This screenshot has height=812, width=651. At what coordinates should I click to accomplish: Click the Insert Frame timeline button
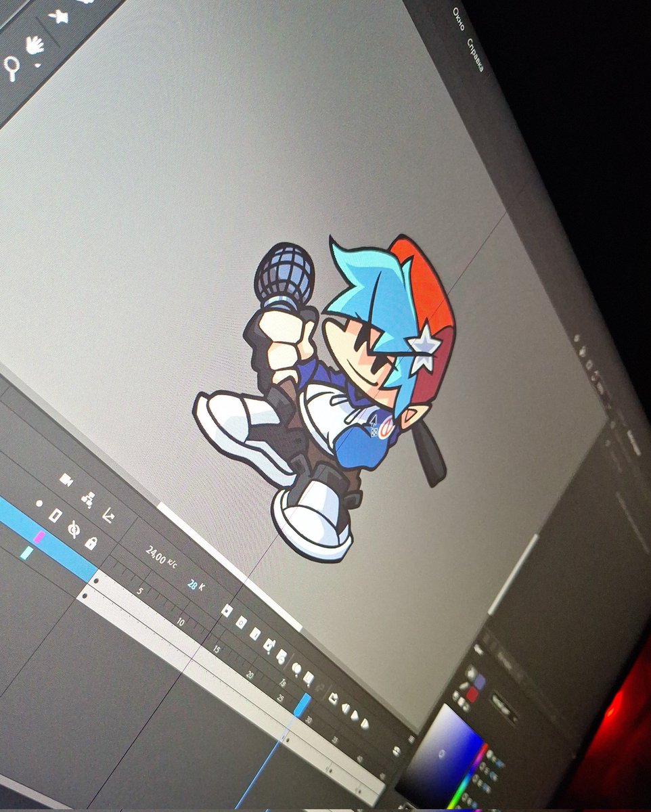[x=255, y=634]
